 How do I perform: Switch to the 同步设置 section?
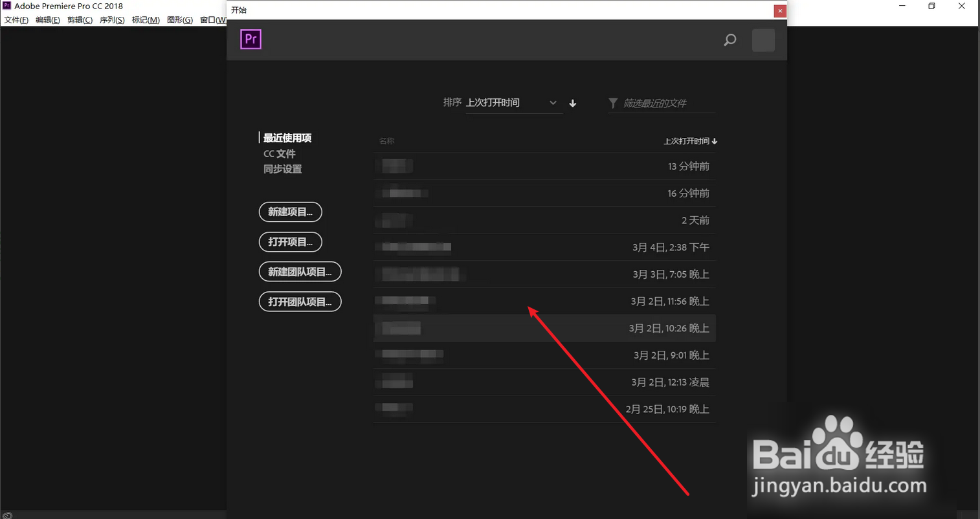[x=283, y=169]
